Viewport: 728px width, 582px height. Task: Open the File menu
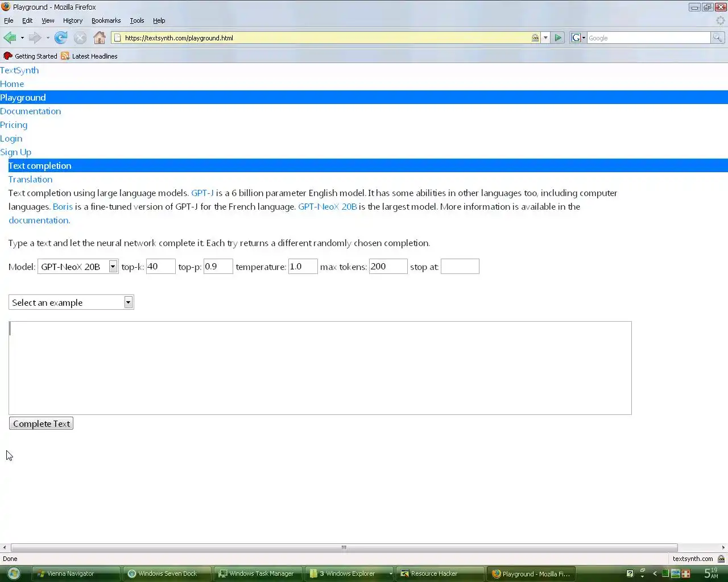coord(9,20)
